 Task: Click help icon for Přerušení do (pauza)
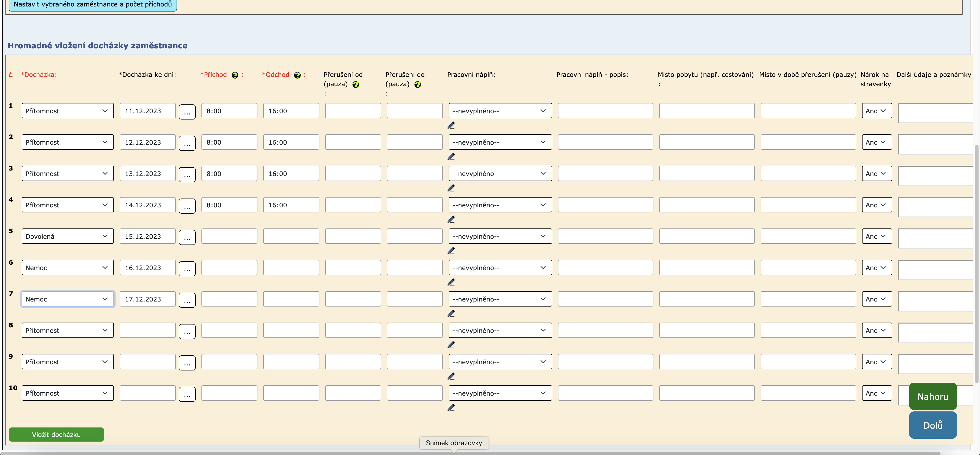pyautogui.click(x=417, y=85)
